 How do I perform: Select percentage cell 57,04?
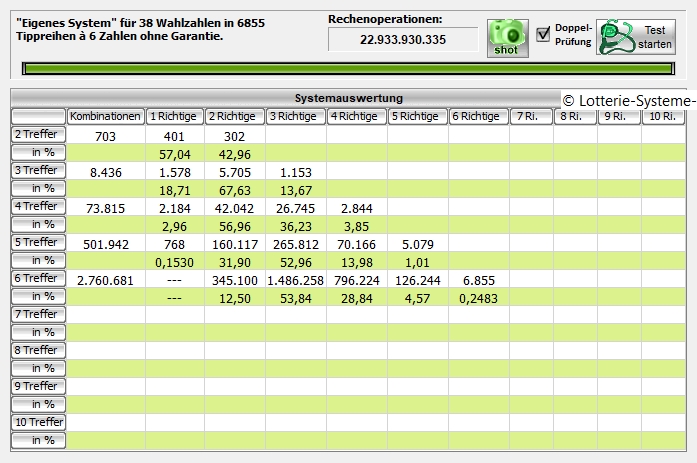[174, 154]
